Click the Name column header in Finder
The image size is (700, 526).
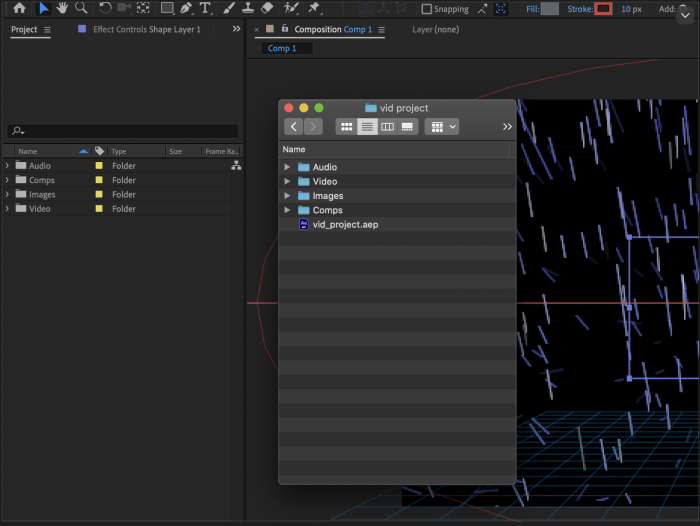click(x=294, y=150)
